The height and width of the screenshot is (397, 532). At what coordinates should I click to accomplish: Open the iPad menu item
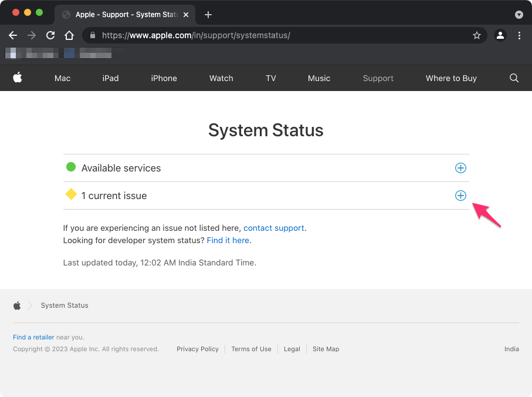tap(111, 78)
